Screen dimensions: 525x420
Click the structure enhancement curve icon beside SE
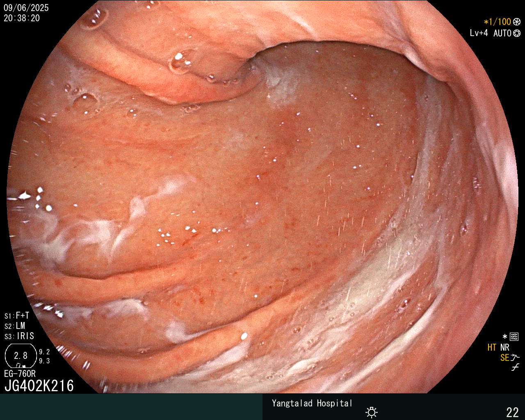click(x=515, y=358)
